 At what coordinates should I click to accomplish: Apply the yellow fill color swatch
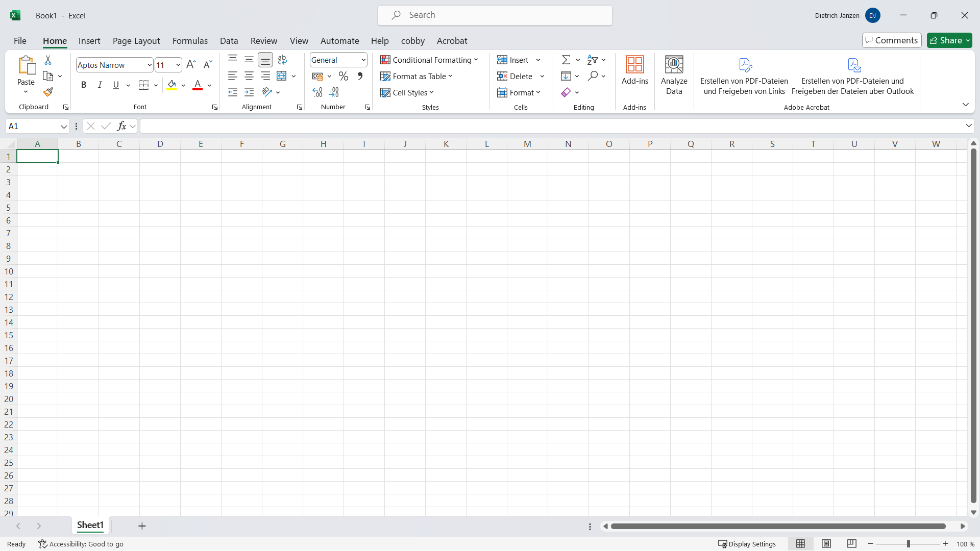171,85
